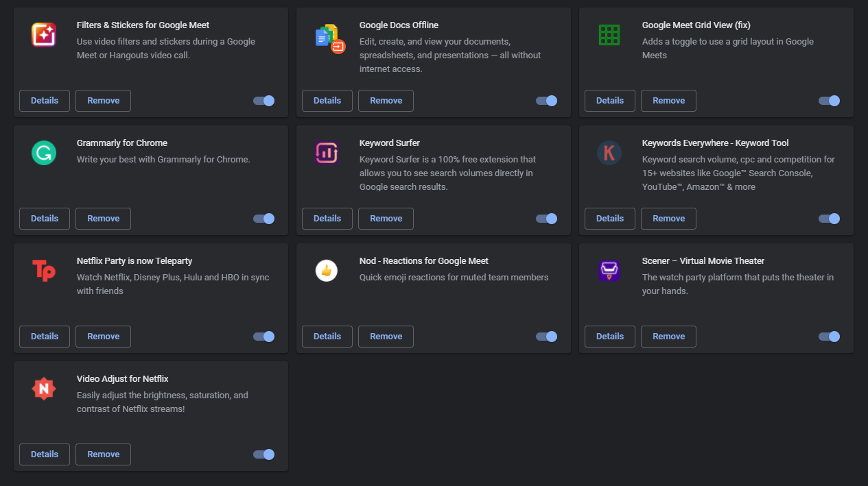Click the Filters & Stickers extension icon
Viewport: 868px width, 486px height.
[x=44, y=35]
